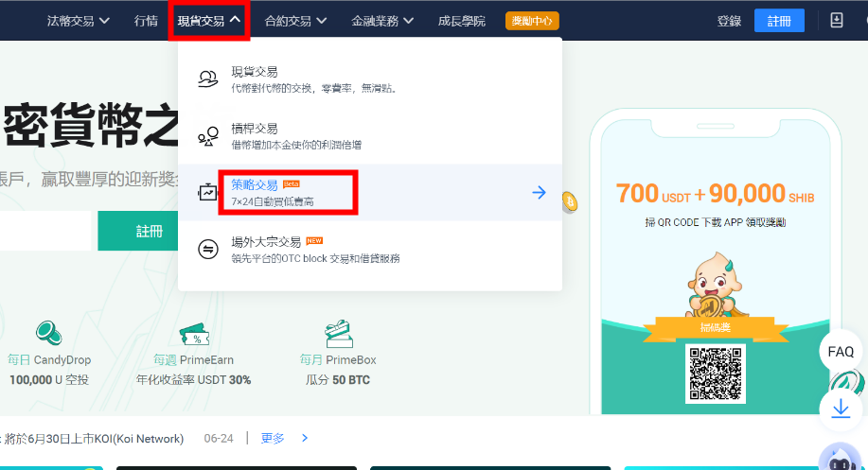Screen dimensions: 868x470
Task: Expand the 法幣交易 dropdown menu
Action: (78, 21)
